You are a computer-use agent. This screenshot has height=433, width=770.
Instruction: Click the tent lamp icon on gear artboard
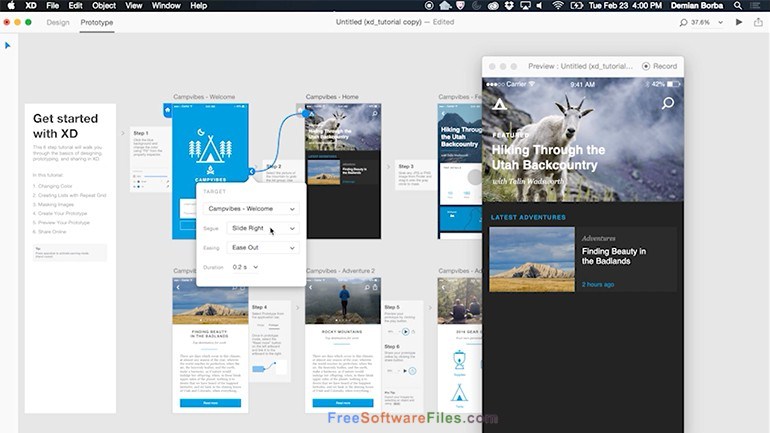tap(459, 359)
